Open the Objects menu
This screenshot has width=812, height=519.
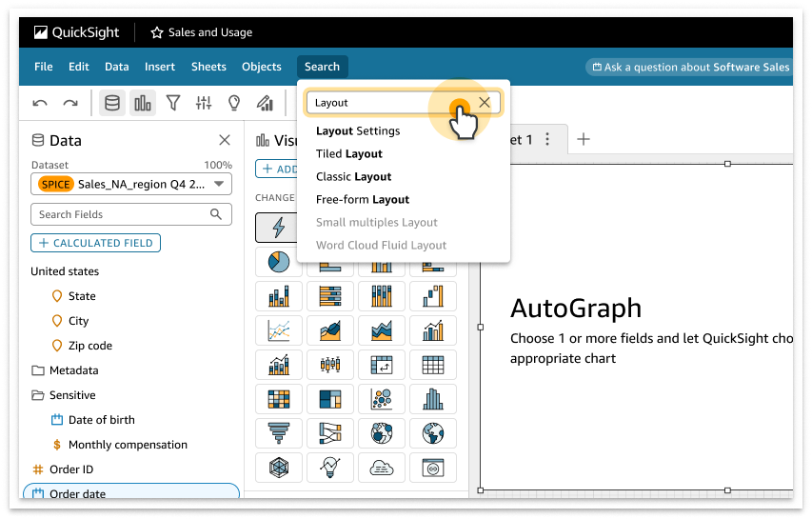tap(262, 67)
